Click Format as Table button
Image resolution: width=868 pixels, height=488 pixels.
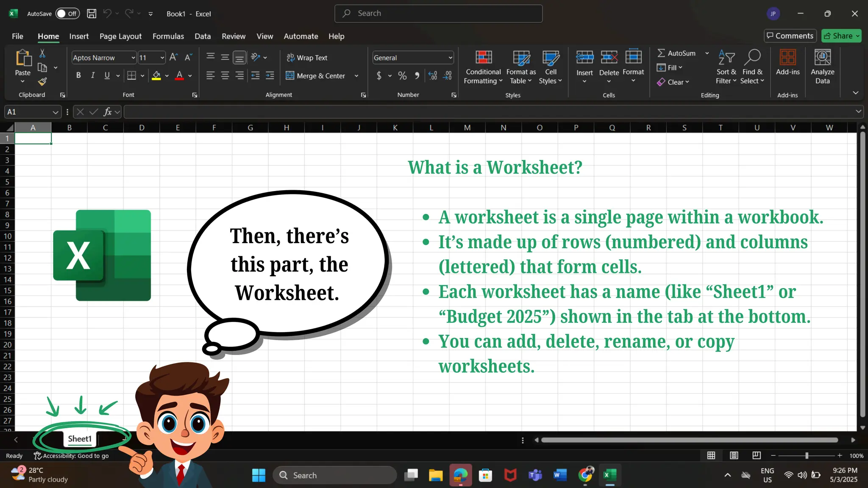click(521, 67)
